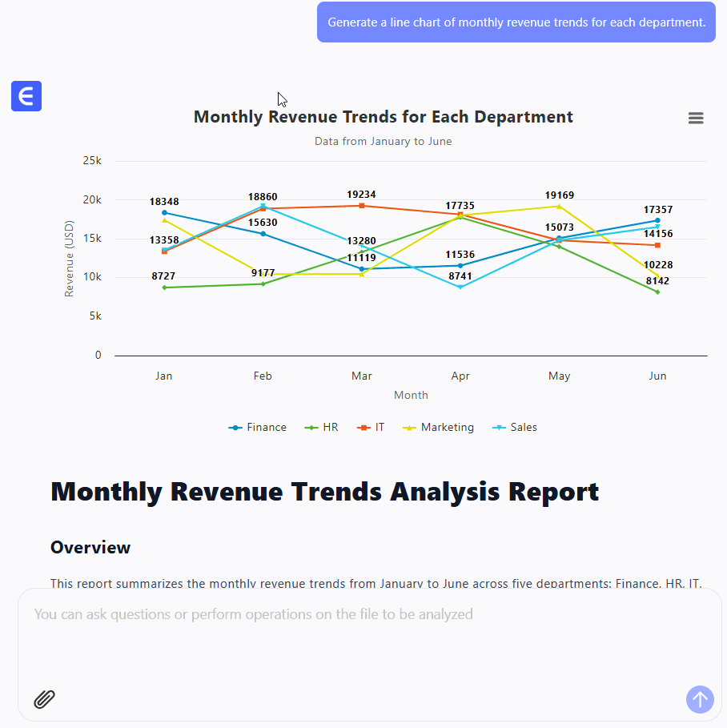Hide the HR series via legend
This screenshot has height=728, width=727.
tap(323, 428)
